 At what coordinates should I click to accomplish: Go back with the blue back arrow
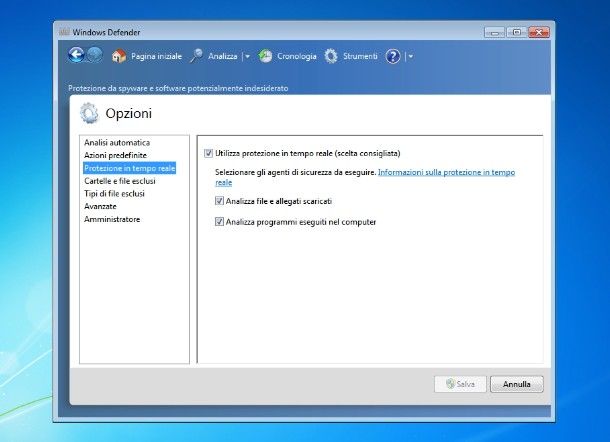(x=76, y=55)
